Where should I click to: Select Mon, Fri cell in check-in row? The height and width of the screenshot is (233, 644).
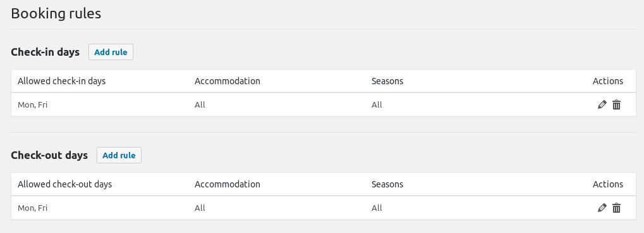coord(32,104)
